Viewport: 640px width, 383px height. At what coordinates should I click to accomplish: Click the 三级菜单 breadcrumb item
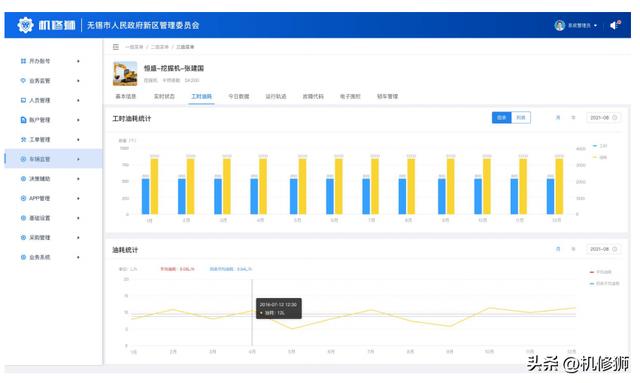pos(185,47)
